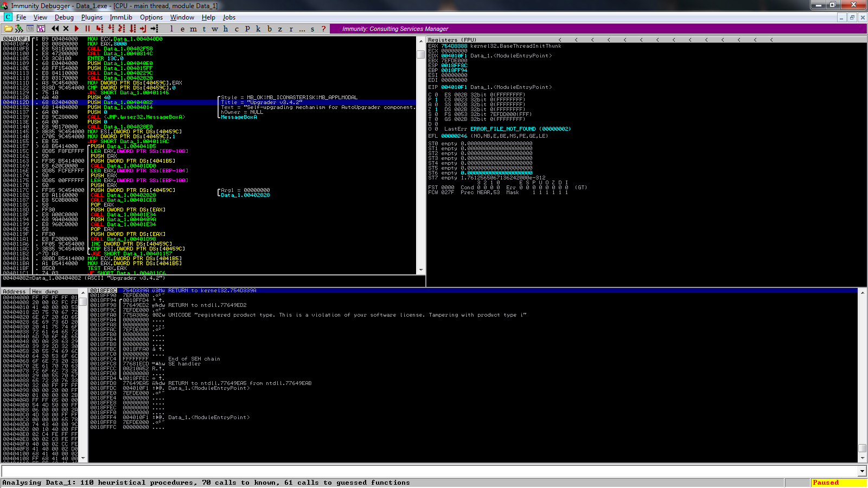
Task: Show Windows list via 'w' button
Action: pos(215,29)
